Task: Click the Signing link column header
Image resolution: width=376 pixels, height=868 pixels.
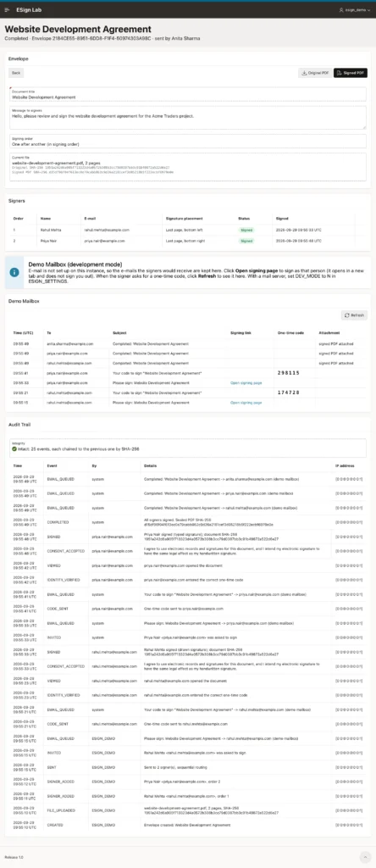Action: [x=241, y=333]
